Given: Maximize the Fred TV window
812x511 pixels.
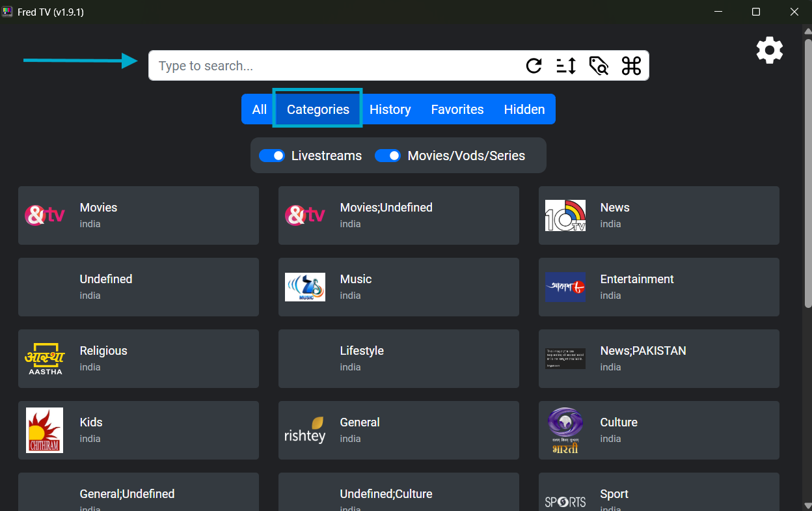Looking at the screenshot, I should pyautogui.click(x=756, y=12).
